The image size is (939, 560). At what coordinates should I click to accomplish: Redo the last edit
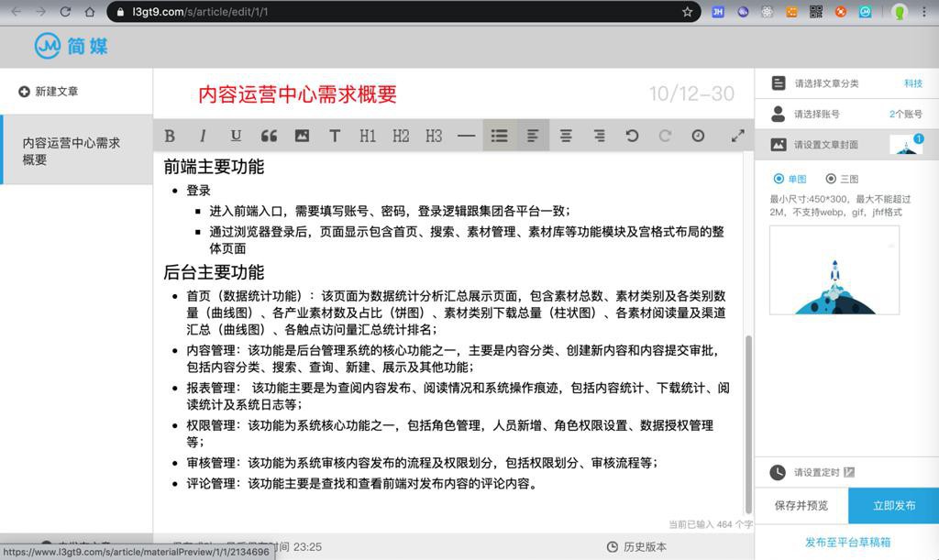point(665,136)
